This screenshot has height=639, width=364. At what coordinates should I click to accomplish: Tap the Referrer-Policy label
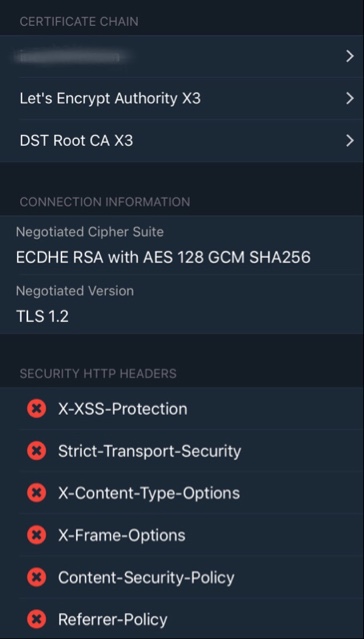[113, 619]
